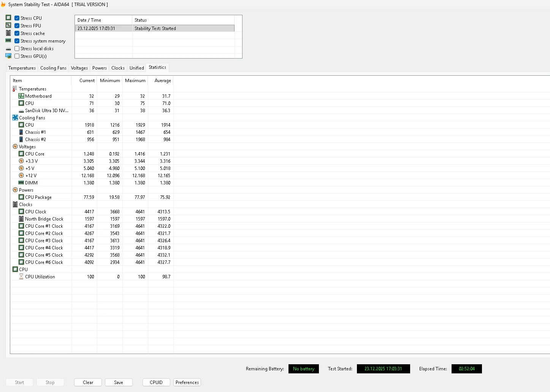Select the 'CPU Core #4 Clock' row label

tap(44, 248)
